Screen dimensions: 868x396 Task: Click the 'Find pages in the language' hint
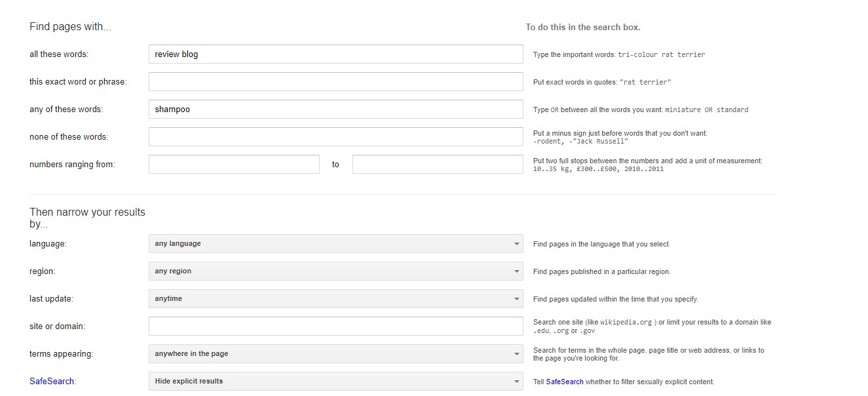(x=601, y=244)
